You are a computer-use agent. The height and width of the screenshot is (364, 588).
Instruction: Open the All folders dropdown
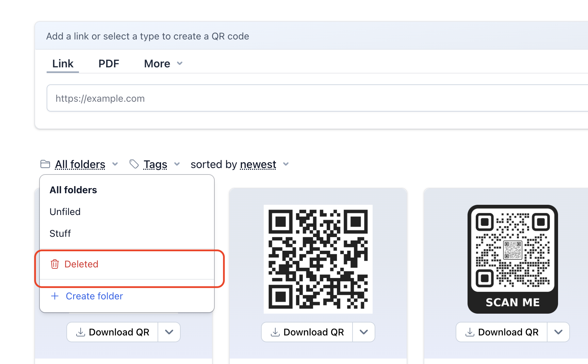(80, 164)
